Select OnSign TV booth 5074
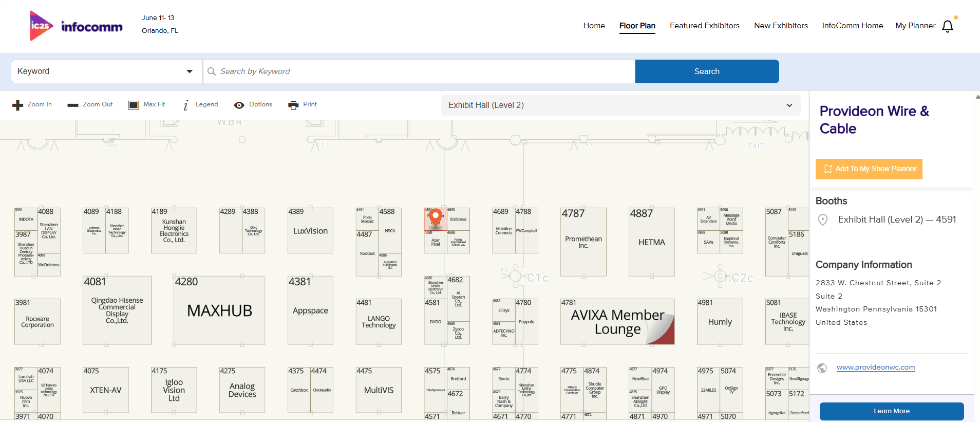 pos(731,390)
